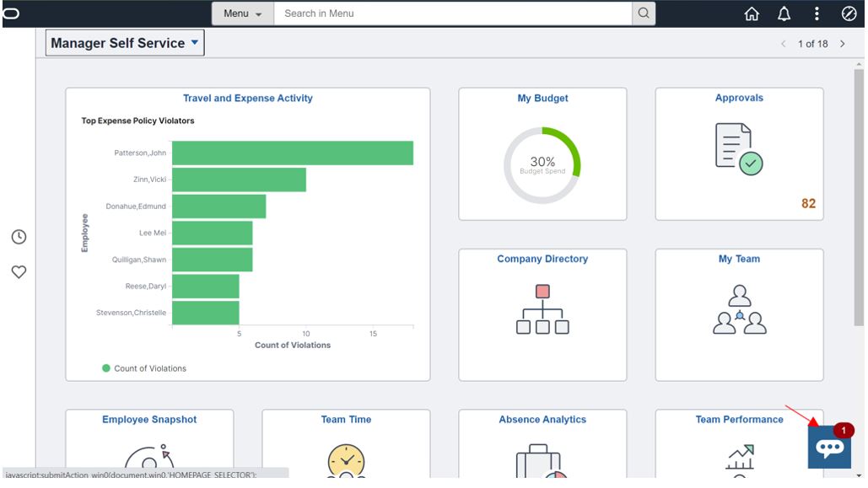Viewport: 868px width, 488px height.
Task: Click the vertical scrollbar on the right
Action: click(x=859, y=197)
